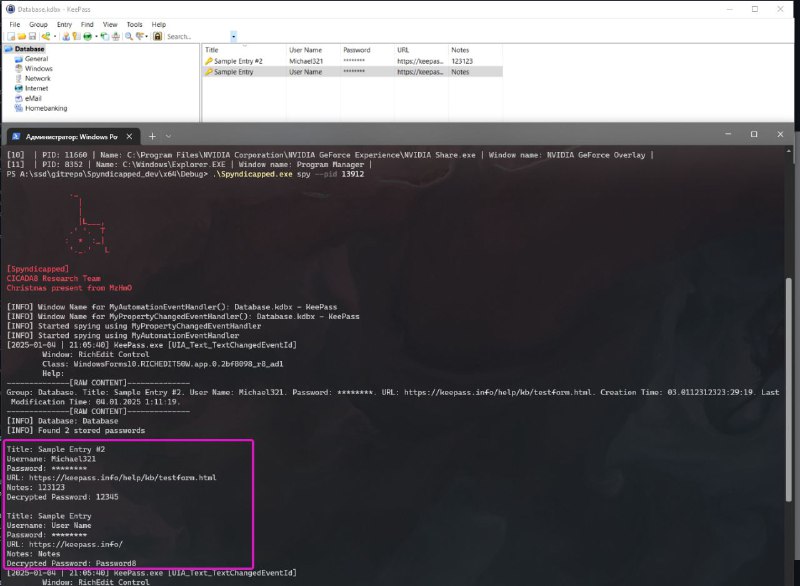
Task: Open the Group menu
Action: click(38, 24)
